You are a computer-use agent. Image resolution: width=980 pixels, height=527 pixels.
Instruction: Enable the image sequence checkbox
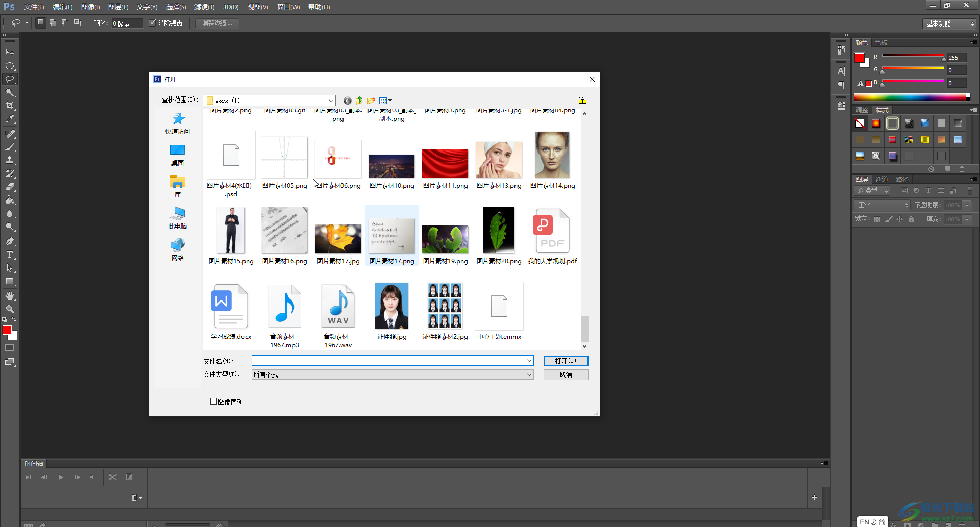coord(214,401)
